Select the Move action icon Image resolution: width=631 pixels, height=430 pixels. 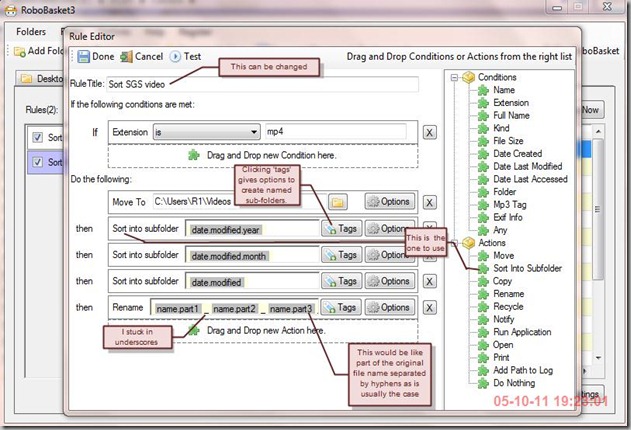pos(483,256)
